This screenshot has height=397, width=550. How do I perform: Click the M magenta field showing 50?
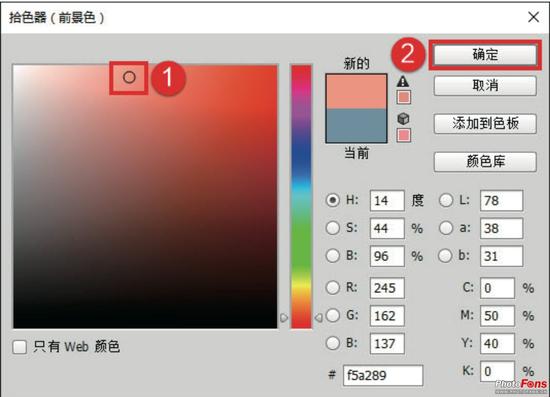point(497,316)
